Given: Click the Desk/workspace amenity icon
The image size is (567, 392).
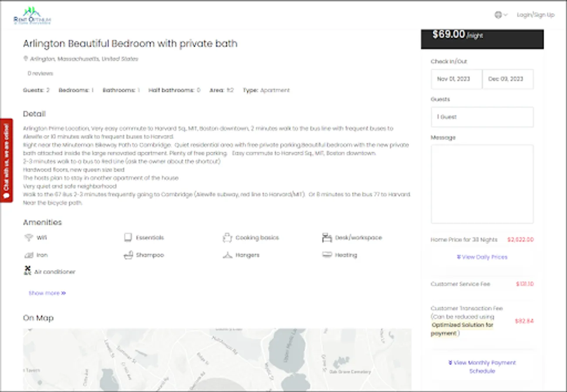Looking at the screenshot, I should pyautogui.click(x=327, y=238).
